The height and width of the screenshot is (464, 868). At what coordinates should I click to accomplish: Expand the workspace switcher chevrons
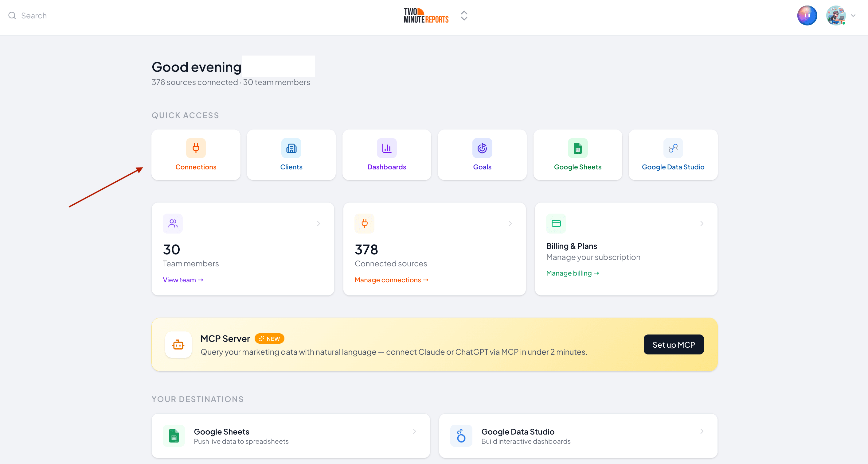tap(464, 15)
